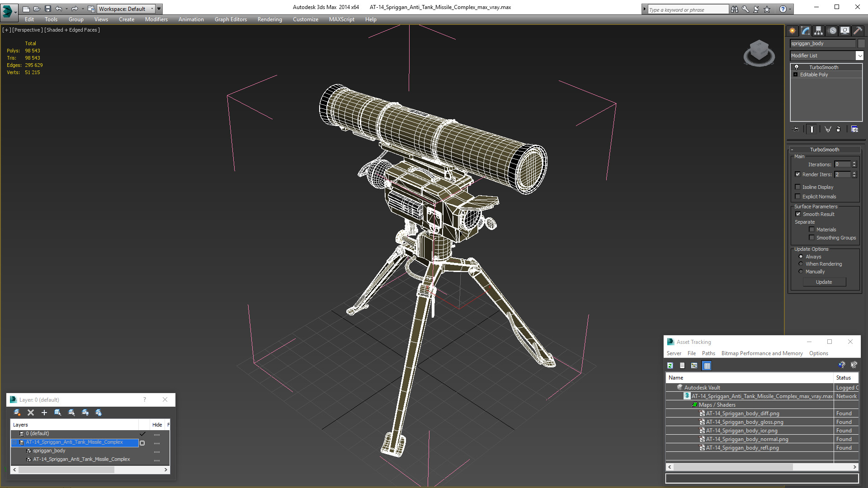Open the Utilities hammer panel tab
This screenshot has width=868, height=488.
tap(858, 31)
